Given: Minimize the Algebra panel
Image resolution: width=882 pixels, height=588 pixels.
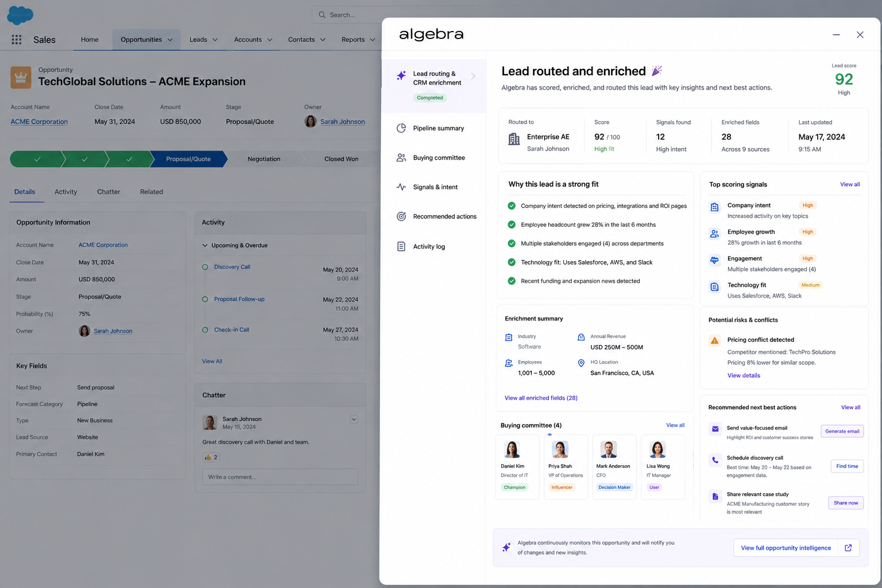Looking at the screenshot, I should (x=836, y=34).
